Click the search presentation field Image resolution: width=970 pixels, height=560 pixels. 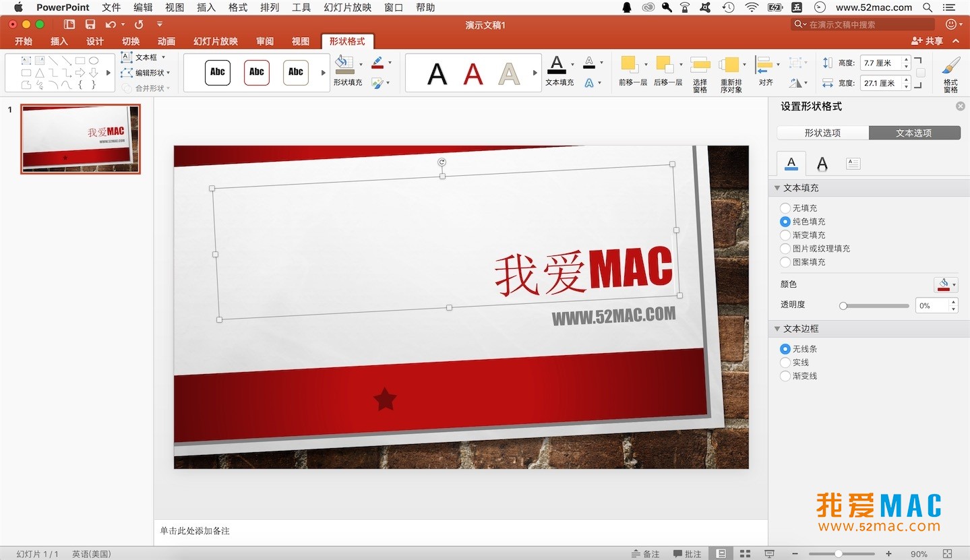coord(863,24)
